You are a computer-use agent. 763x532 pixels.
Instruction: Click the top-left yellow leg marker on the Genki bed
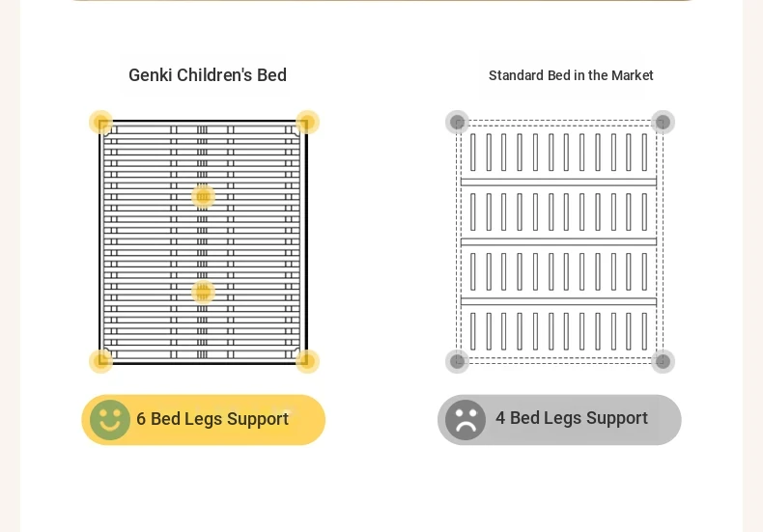(x=101, y=122)
